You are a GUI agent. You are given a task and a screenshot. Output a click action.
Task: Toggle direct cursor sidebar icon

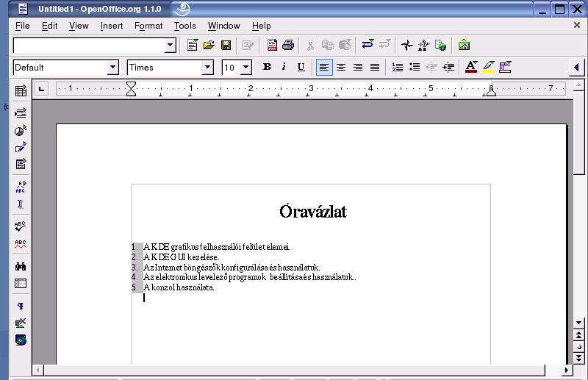(21, 204)
